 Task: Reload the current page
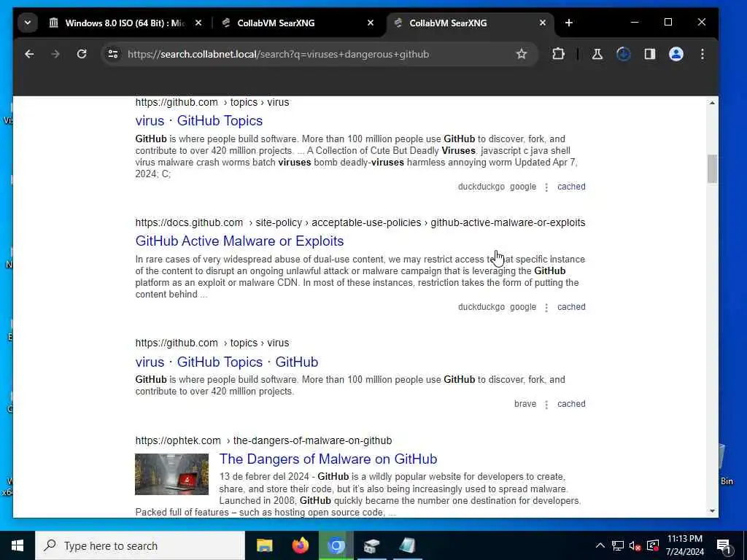[x=82, y=54]
